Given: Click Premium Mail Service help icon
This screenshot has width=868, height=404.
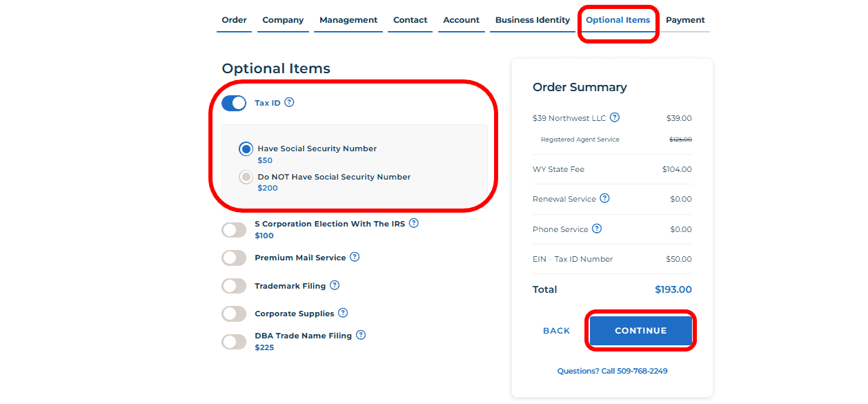Looking at the screenshot, I should click(x=355, y=257).
